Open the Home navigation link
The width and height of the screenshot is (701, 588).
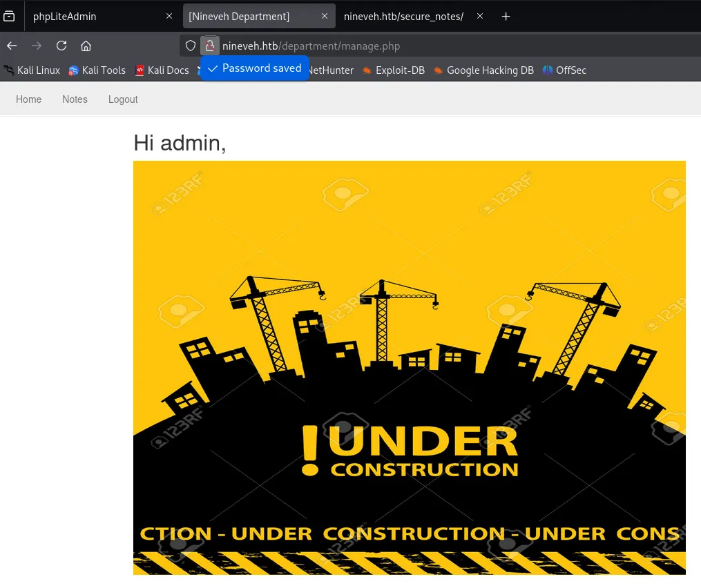click(x=29, y=99)
